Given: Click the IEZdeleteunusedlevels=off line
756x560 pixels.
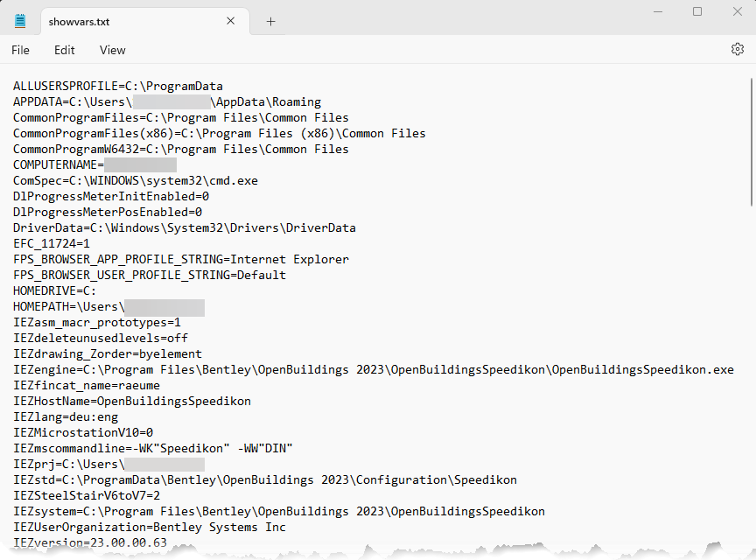Looking at the screenshot, I should coord(101,338).
